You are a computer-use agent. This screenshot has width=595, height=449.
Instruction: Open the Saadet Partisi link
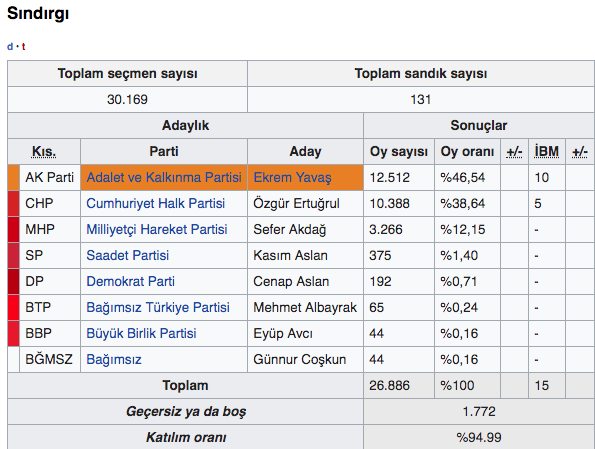pyautogui.click(x=128, y=255)
